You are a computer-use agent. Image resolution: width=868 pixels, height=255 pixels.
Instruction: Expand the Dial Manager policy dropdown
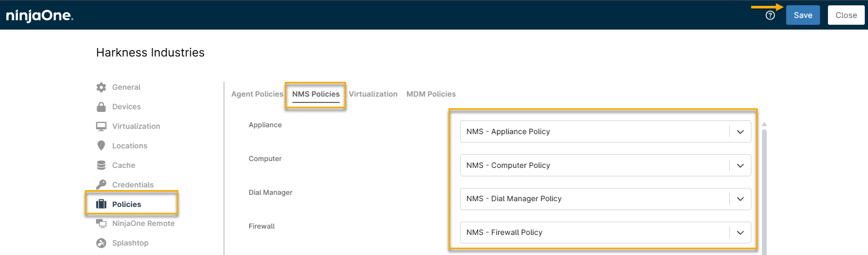point(740,199)
